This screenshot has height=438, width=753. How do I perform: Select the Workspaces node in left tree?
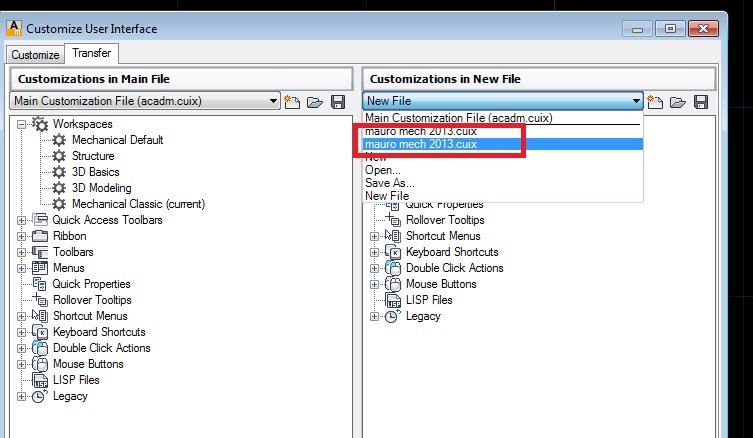coord(82,124)
